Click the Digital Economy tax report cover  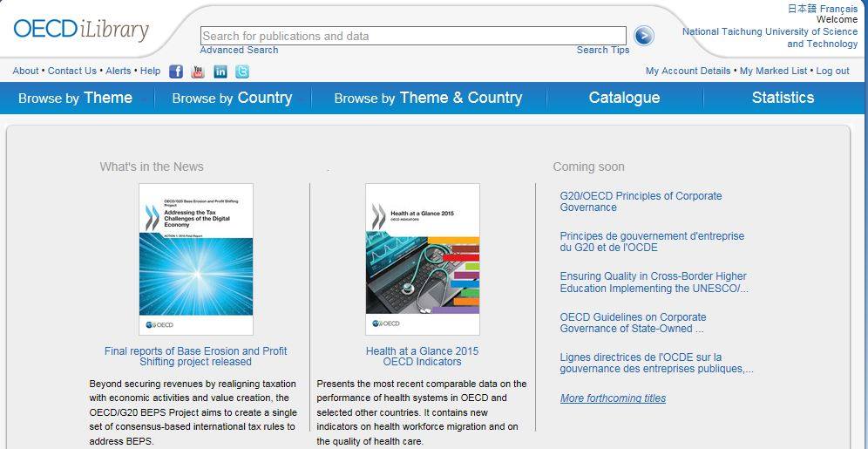coord(196,259)
